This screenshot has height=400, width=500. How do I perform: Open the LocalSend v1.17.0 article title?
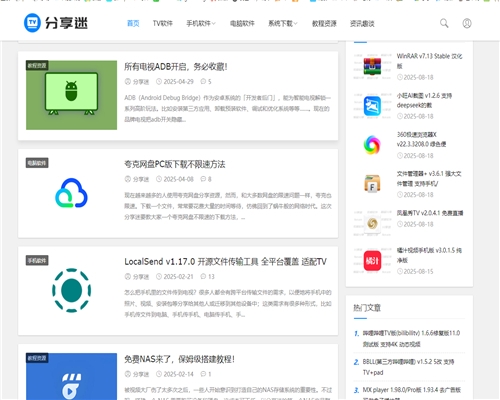(x=225, y=262)
